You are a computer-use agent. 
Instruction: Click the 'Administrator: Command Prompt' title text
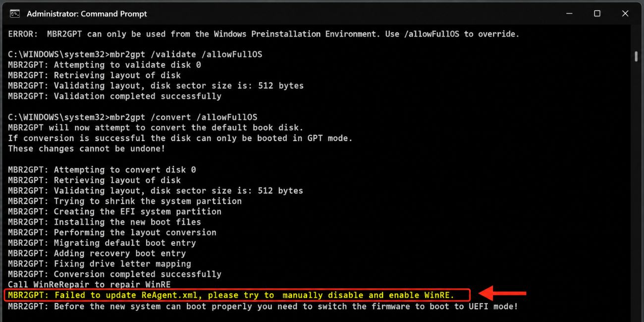87,14
